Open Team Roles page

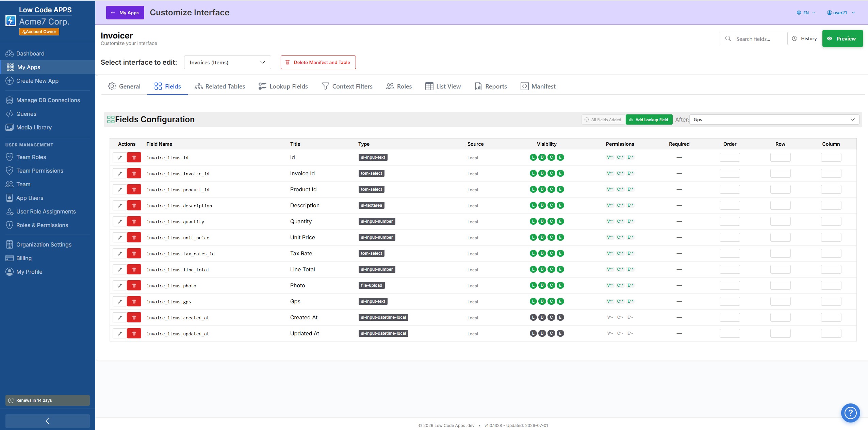point(48,157)
